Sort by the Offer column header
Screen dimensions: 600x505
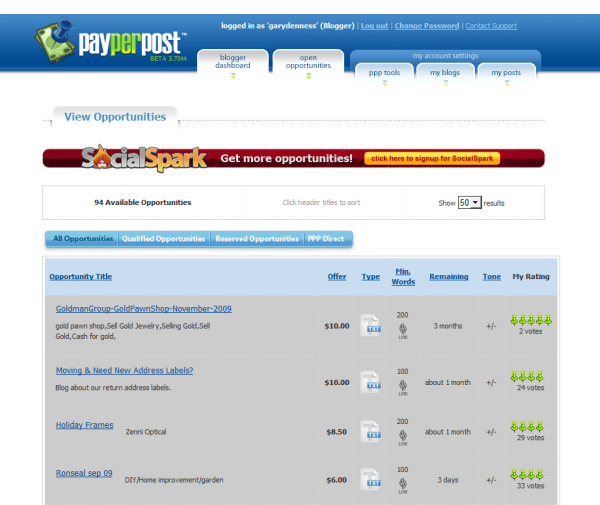337,276
